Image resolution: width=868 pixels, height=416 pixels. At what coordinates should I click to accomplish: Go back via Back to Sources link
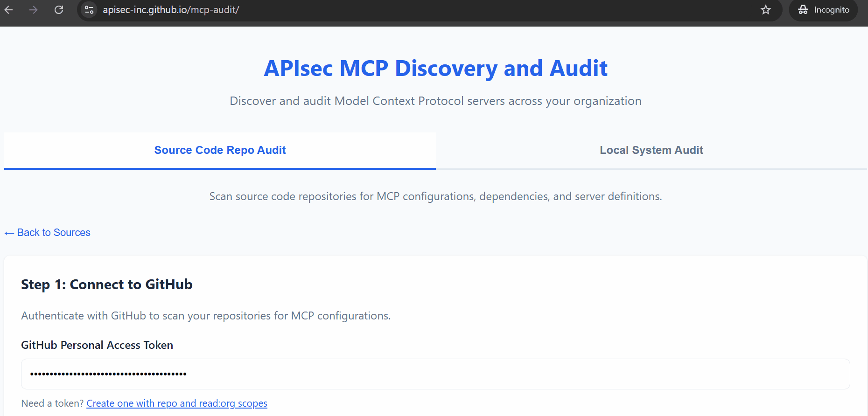click(x=48, y=233)
